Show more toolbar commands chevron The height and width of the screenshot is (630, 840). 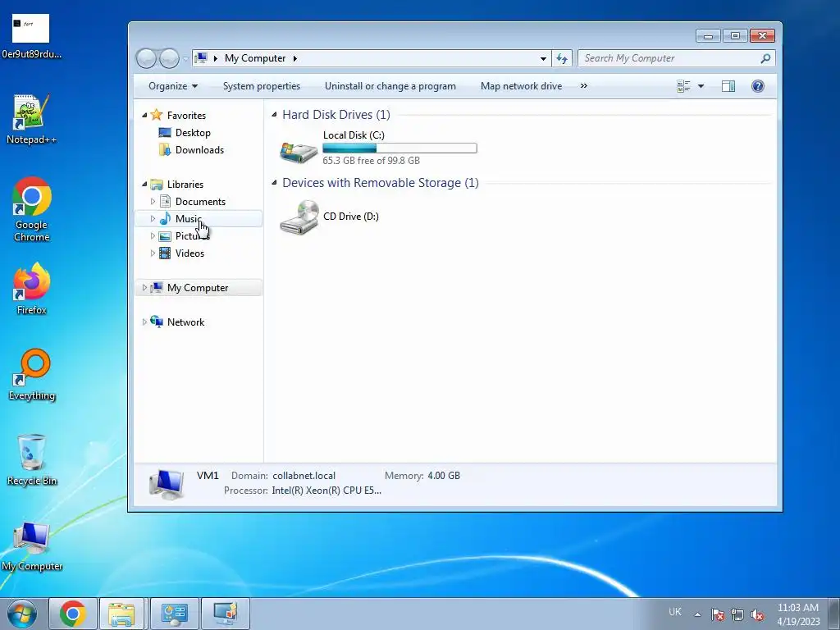(x=584, y=86)
